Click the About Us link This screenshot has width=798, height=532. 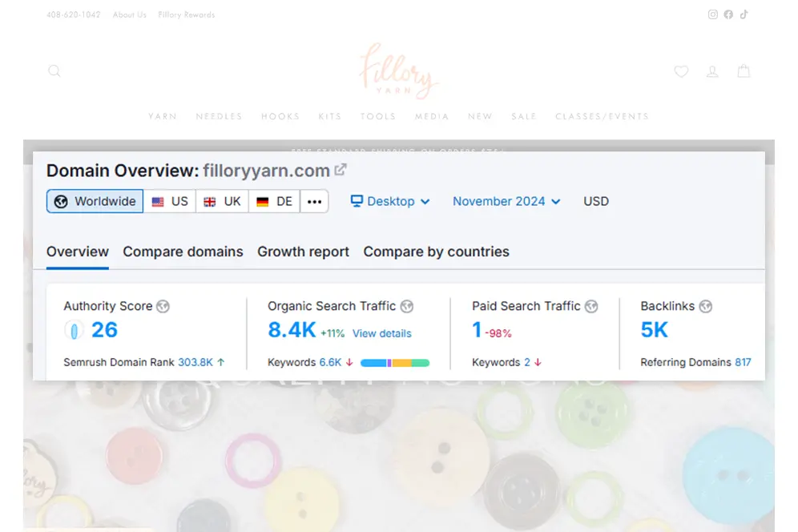[130, 14]
